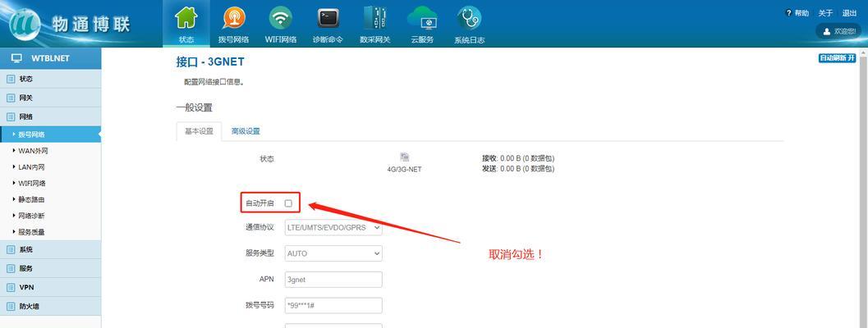
Task: Click the list icon next to 防火墙 in sidebar
Action: pyautogui.click(x=11, y=306)
